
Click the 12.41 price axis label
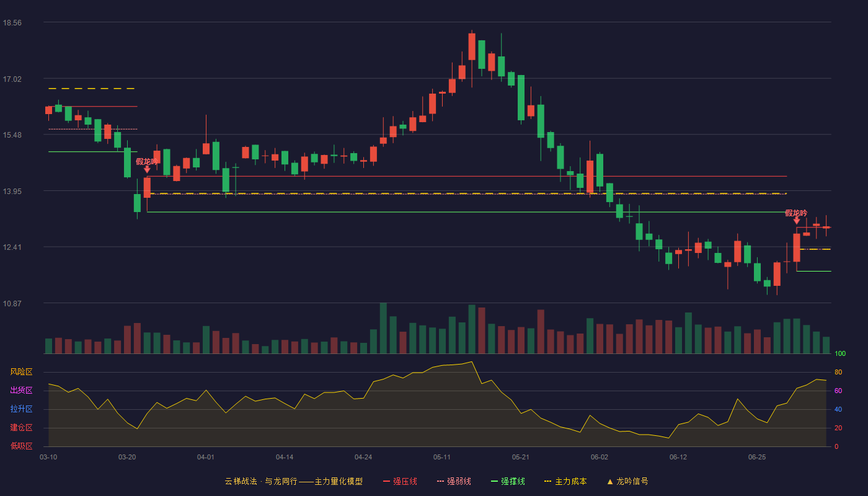click(12, 247)
